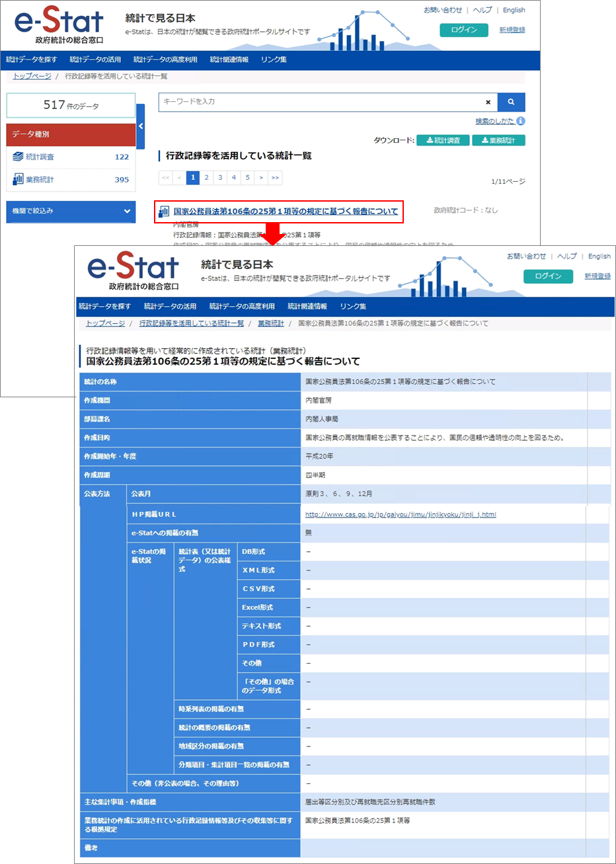
Task: Click 業務統計 breadcrumb link in front window
Action: [x=271, y=323]
